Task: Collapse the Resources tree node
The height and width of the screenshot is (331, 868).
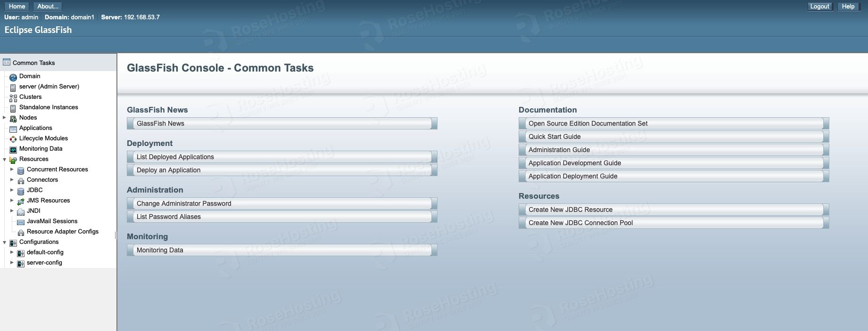Action: point(4,159)
